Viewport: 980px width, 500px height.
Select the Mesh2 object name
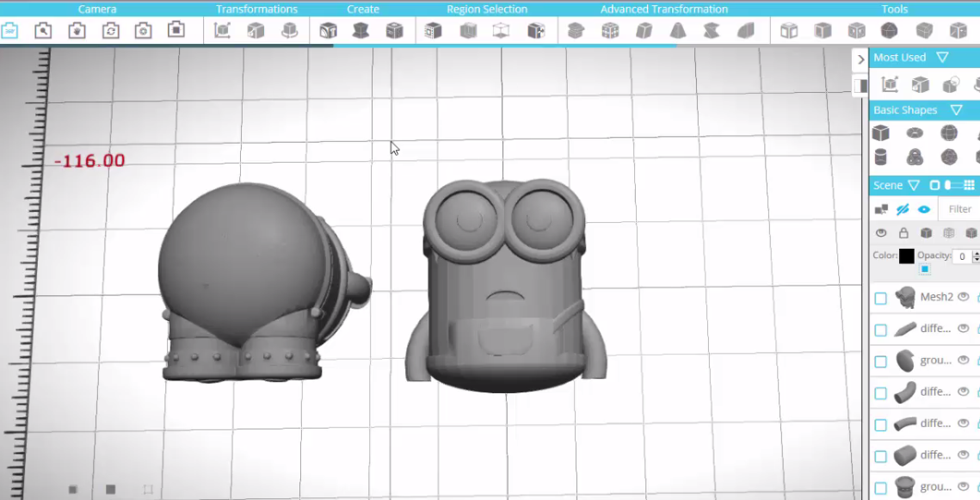(x=936, y=297)
